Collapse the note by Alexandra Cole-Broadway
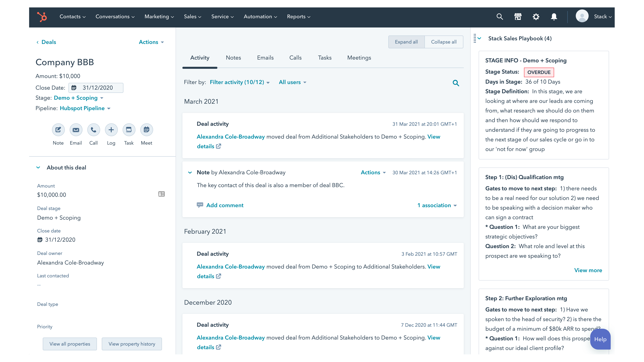 pos(190,172)
